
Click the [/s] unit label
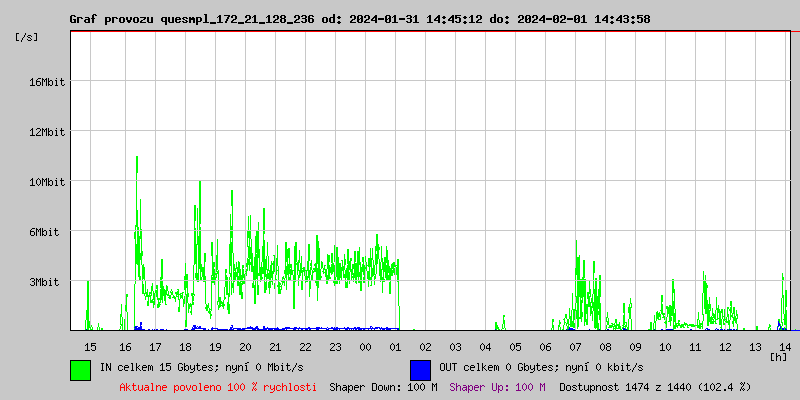27,37
